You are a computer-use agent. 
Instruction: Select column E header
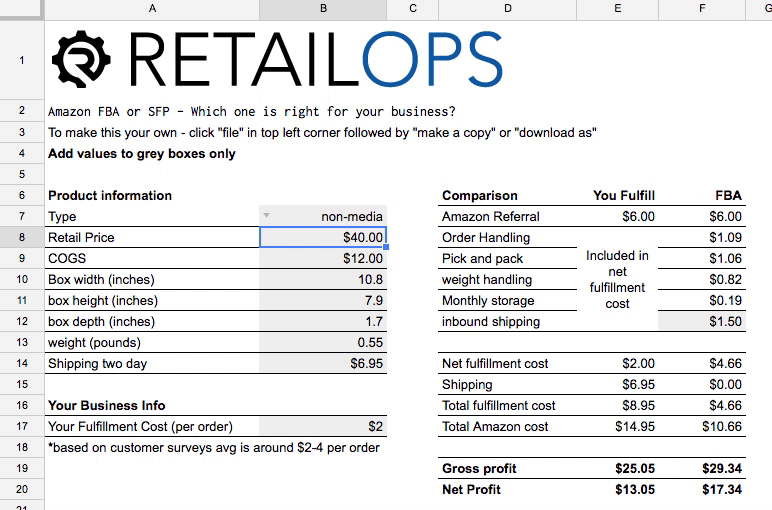click(617, 8)
